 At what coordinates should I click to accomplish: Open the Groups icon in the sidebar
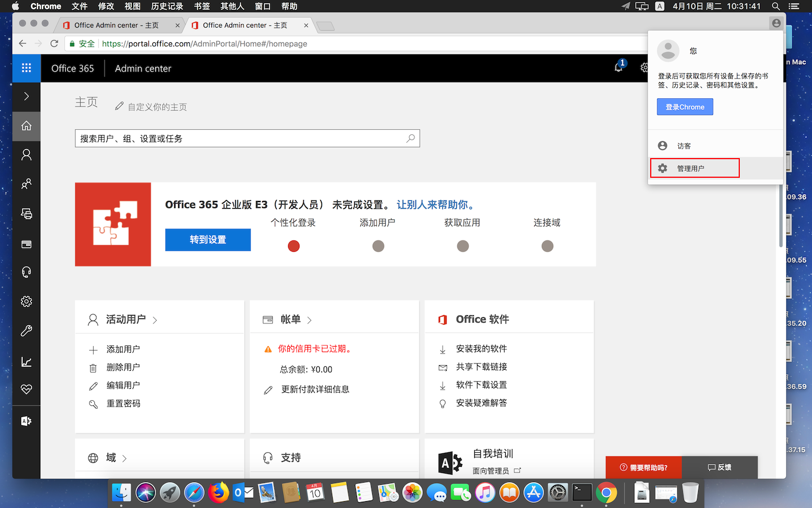(x=27, y=184)
